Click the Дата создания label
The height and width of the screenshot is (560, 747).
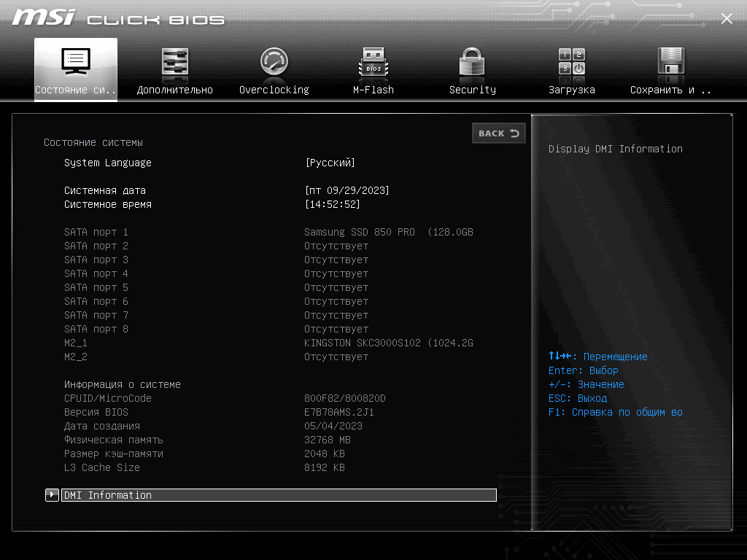(x=102, y=426)
